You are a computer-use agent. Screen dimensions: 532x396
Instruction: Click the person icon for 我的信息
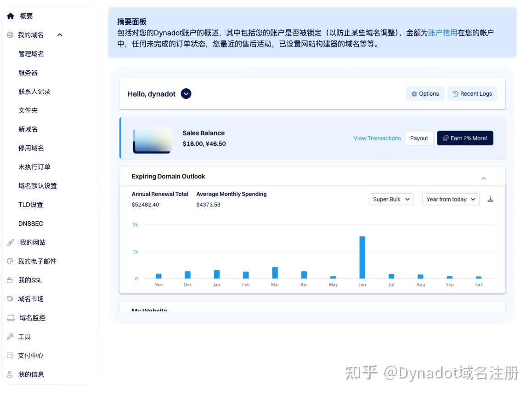[10, 374]
